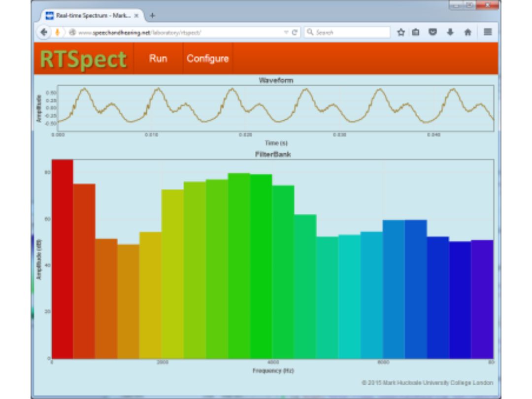This screenshot has height=399, width=532.
Task: Open the Firefox hamburger menu
Action: (488, 32)
